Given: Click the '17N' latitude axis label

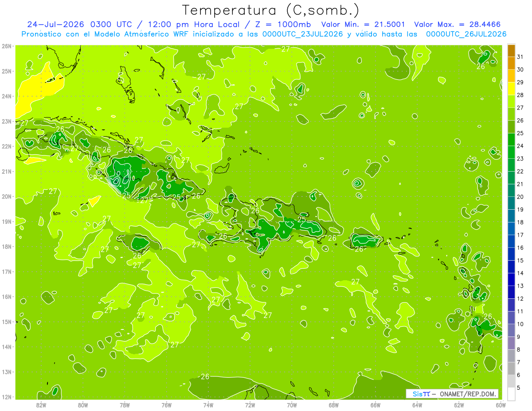Looking at the screenshot, I should 7,272.
